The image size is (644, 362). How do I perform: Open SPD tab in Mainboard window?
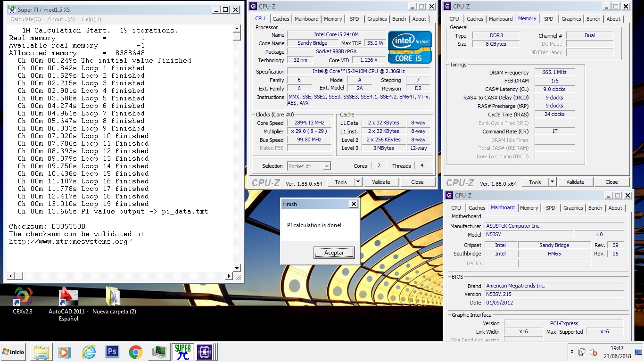(550, 208)
